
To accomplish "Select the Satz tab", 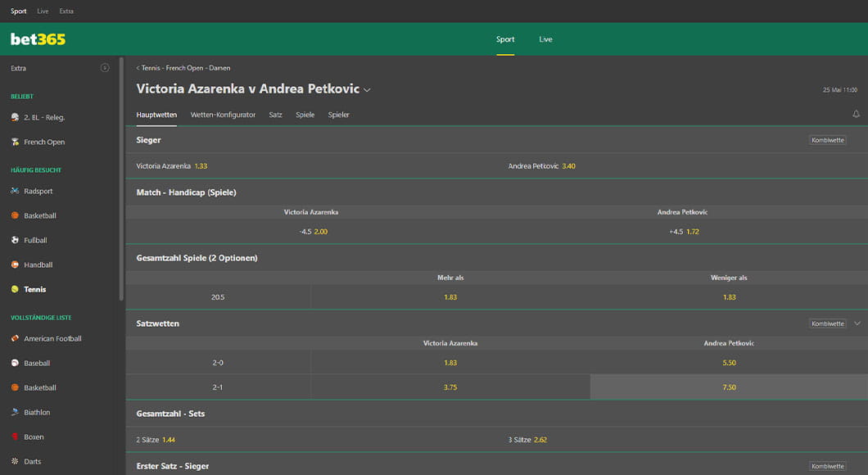I will (276, 115).
